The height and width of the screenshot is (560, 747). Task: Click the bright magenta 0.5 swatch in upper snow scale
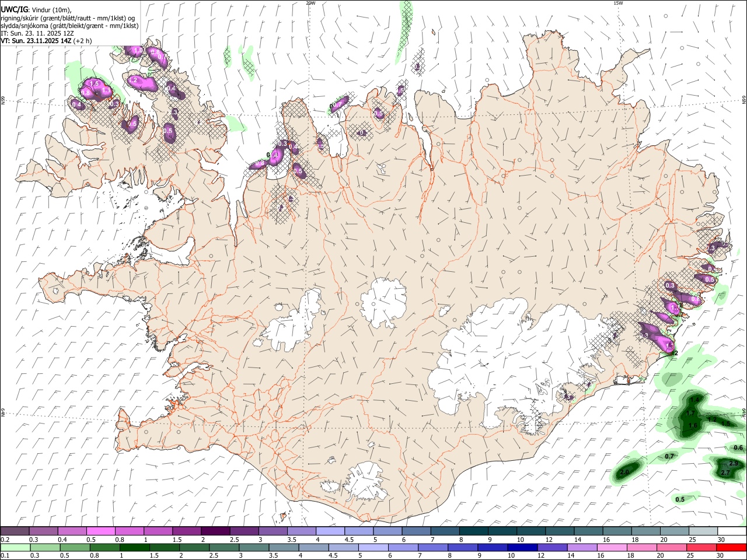[101, 531]
